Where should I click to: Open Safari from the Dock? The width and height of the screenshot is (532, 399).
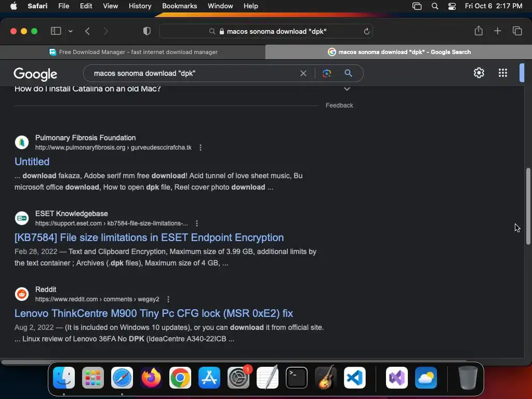click(x=122, y=377)
